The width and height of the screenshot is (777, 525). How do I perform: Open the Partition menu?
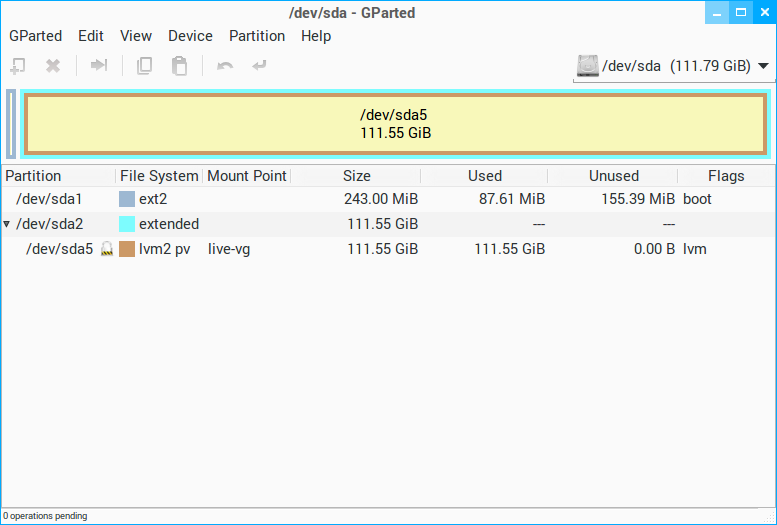click(x=257, y=36)
